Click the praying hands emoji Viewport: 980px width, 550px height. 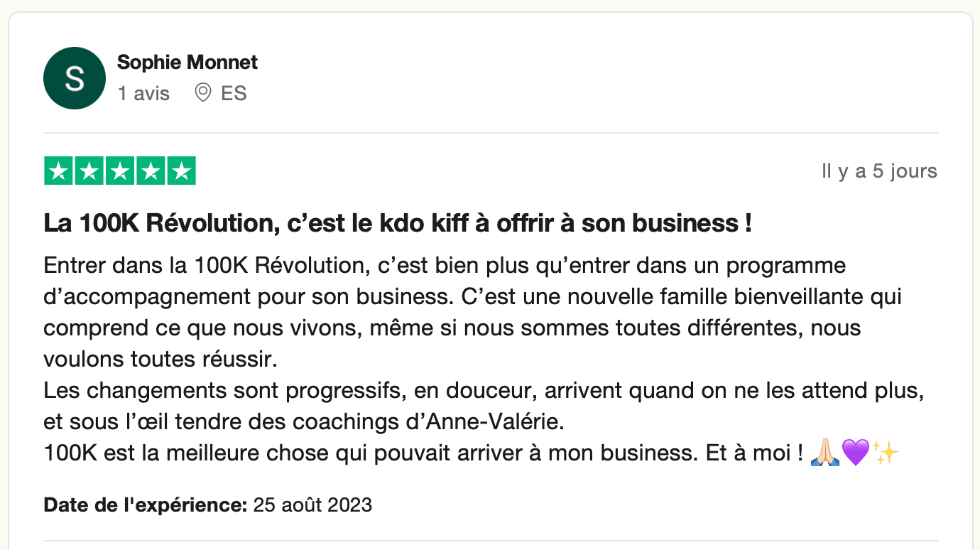(825, 452)
